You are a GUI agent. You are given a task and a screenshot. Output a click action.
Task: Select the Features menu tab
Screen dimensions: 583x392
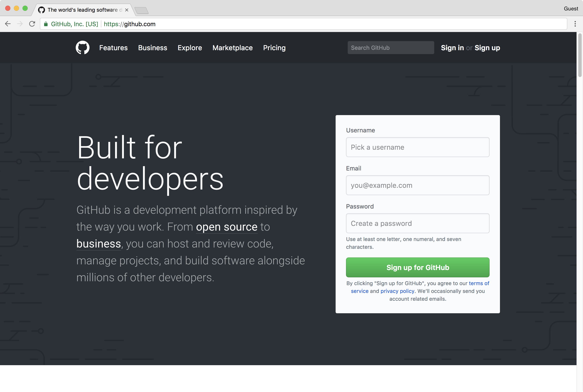coord(113,47)
